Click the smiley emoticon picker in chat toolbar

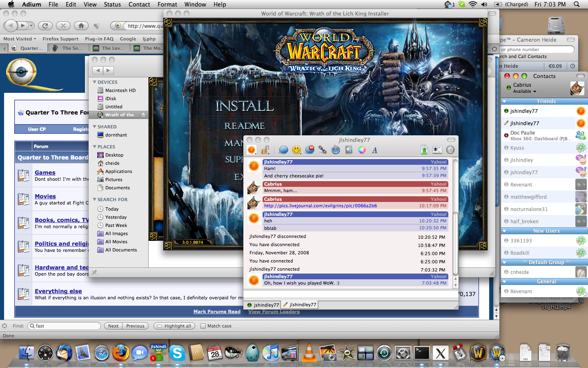[x=296, y=150]
